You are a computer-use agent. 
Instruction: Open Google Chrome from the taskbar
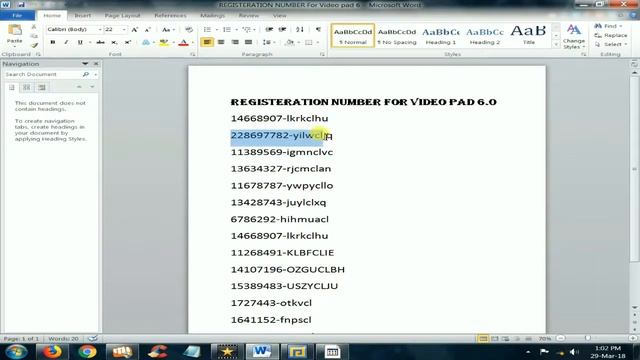[87, 351]
